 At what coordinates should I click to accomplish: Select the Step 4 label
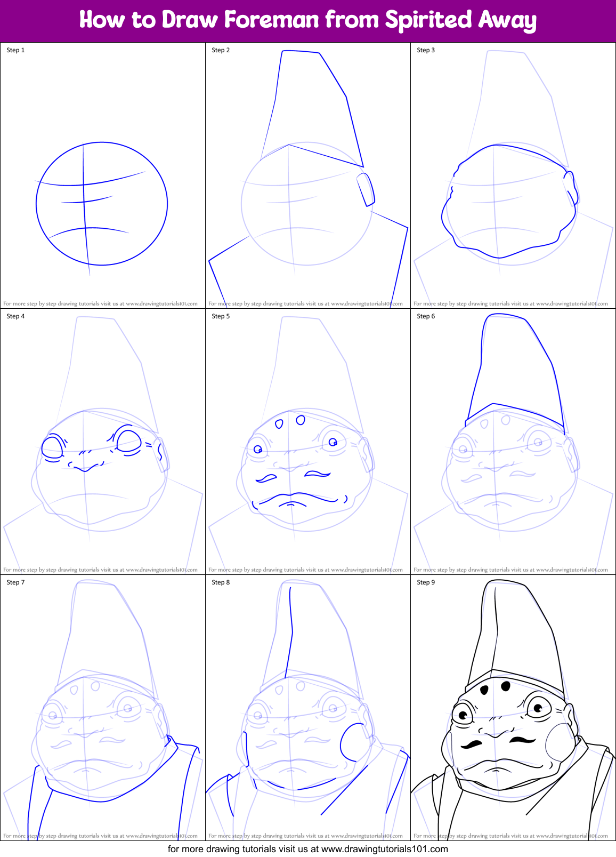click(15, 316)
